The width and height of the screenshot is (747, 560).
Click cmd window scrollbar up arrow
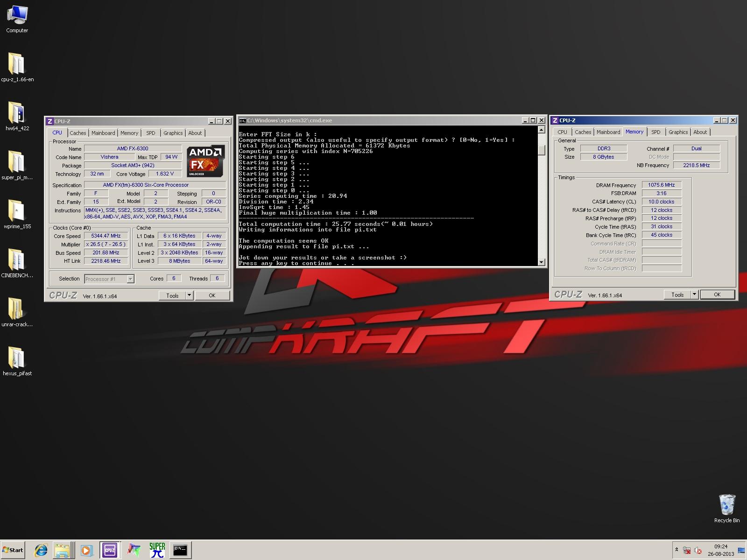point(542,130)
